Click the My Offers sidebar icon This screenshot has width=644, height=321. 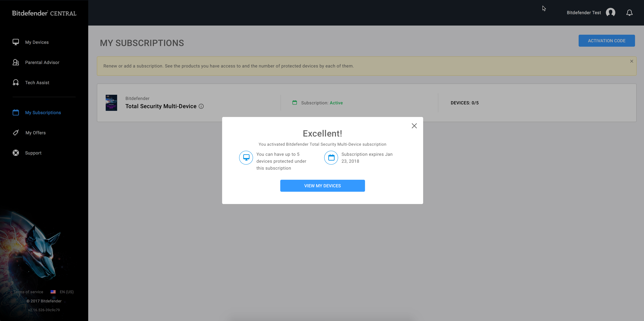[x=16, y=133]
